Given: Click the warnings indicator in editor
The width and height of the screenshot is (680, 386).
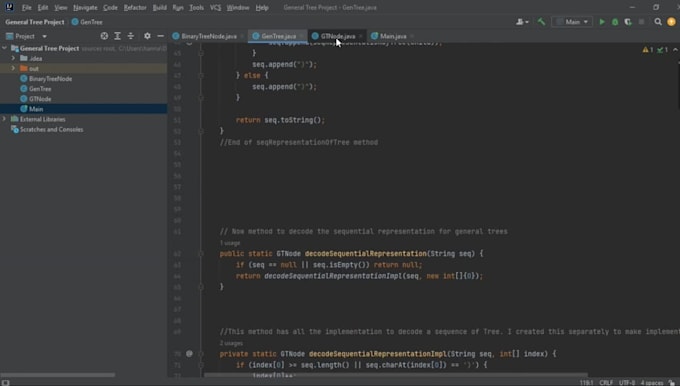Looking at the screenshot, I should (648, 50).
